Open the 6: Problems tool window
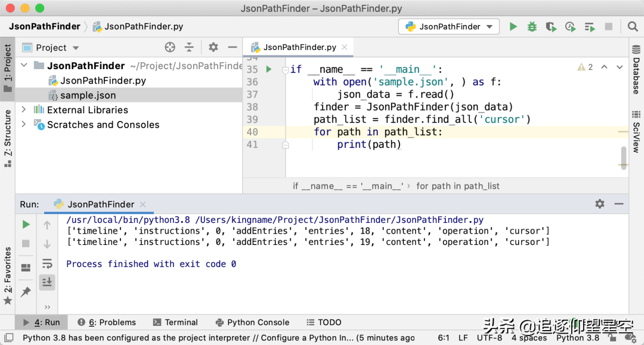644x345 pixels. 107,322
